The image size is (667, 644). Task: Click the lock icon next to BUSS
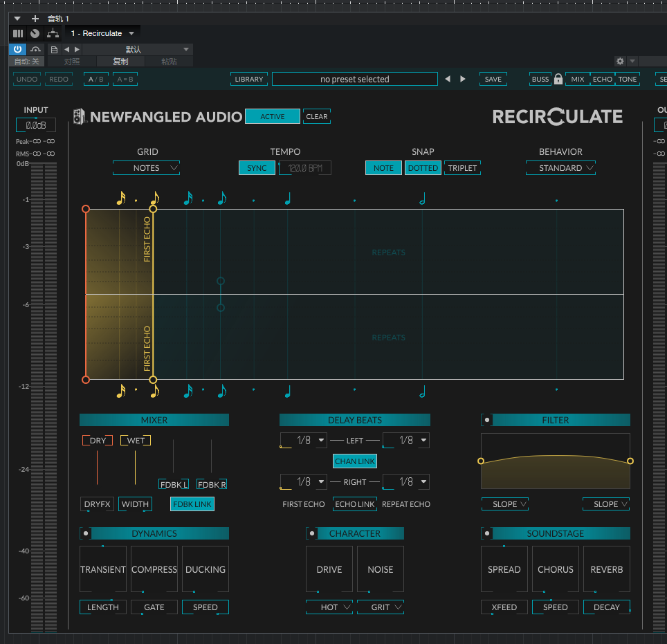coord(558,79)
